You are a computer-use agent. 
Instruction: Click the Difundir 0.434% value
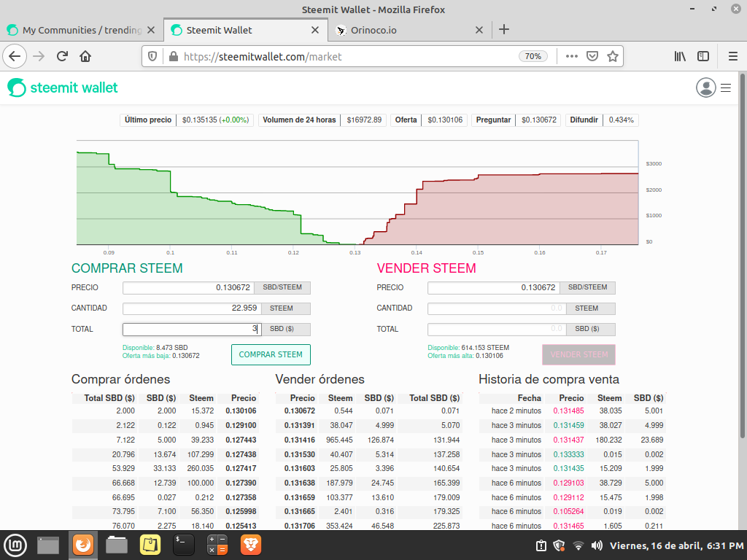pos(622,120)
